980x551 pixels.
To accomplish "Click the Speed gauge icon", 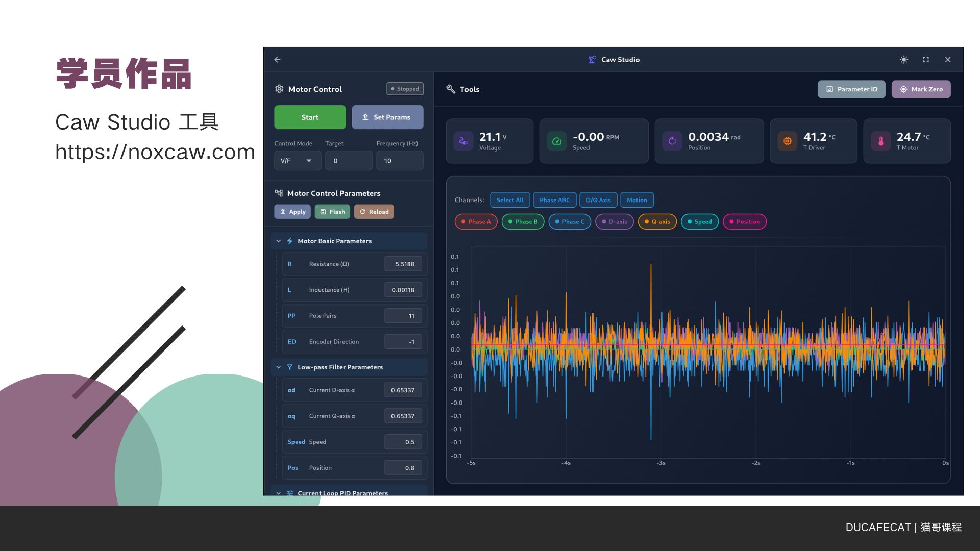I will 557,141.
